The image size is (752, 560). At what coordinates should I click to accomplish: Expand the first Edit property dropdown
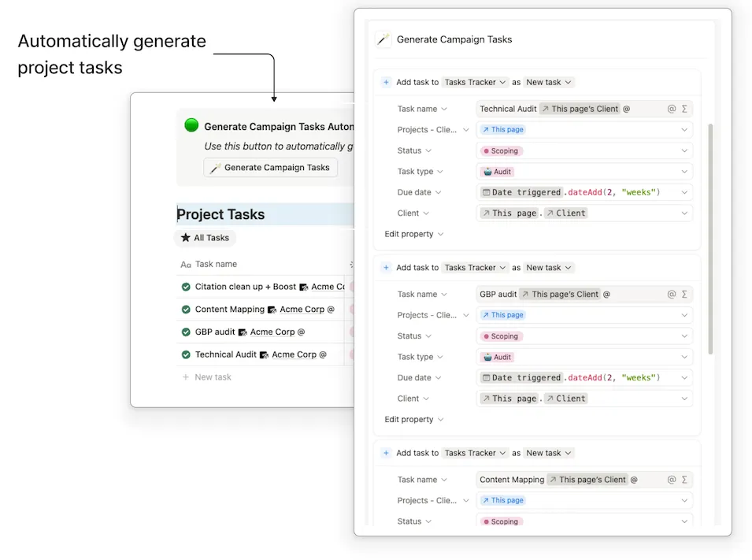click(414, 234)
